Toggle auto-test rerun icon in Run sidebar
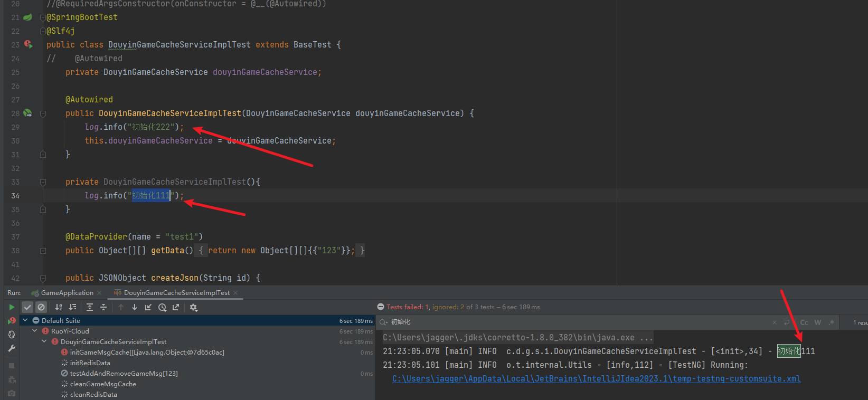 [12, 335]
